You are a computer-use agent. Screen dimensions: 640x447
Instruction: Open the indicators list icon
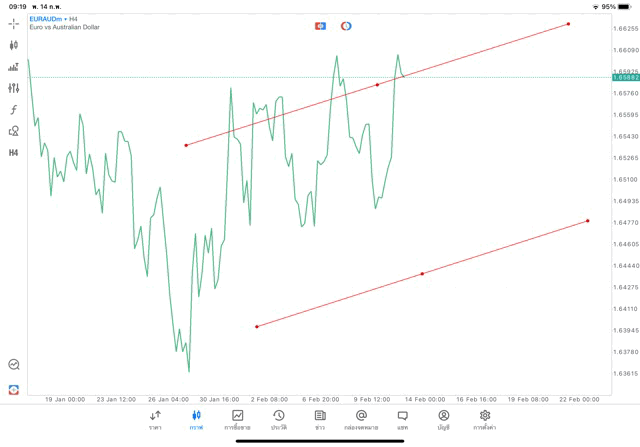click(x=14, y=67)
